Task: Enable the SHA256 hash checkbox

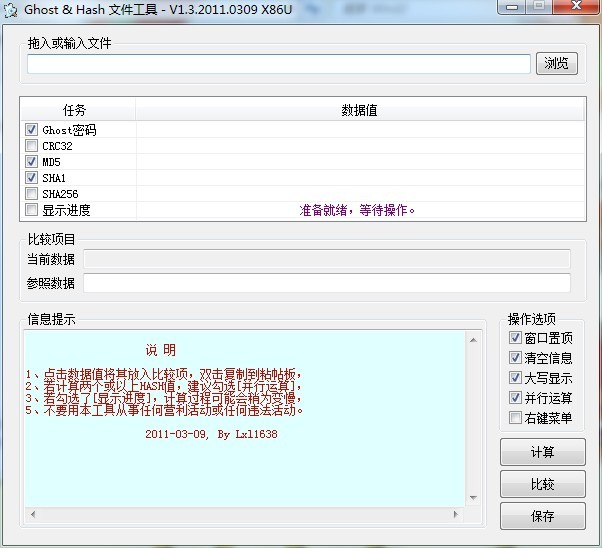Action: click(32, 194)
